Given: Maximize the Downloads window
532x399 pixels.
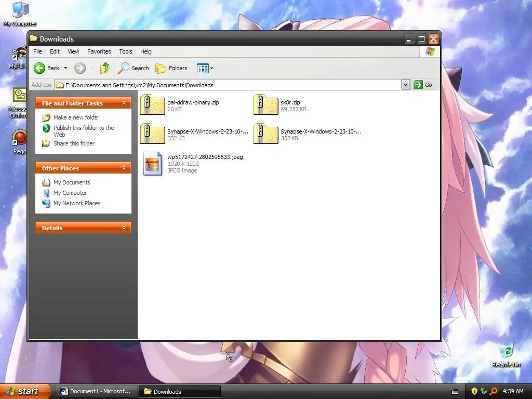Looking at the screenshot, I should tap(421, 39).
